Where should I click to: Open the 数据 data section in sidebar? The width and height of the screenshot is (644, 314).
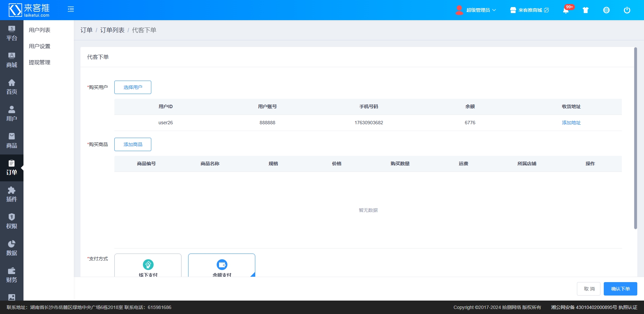(x=12, y=249)
